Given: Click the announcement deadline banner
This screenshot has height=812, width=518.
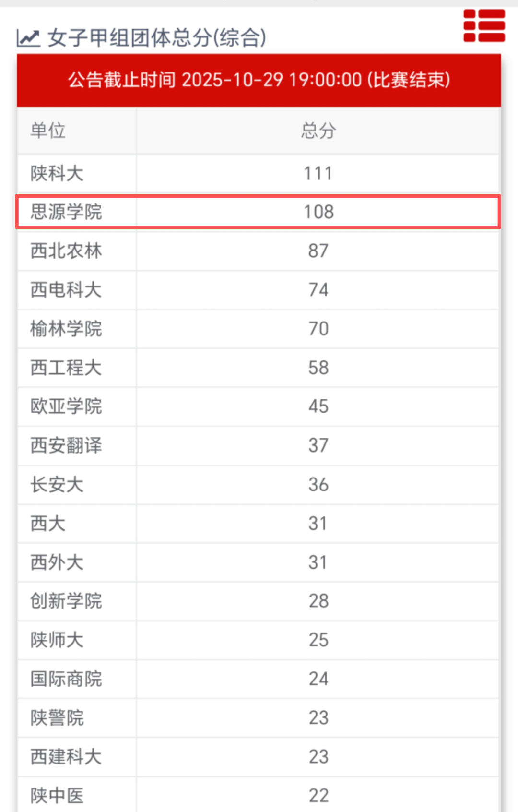Looking at the screenshot, I should point(259,81).
